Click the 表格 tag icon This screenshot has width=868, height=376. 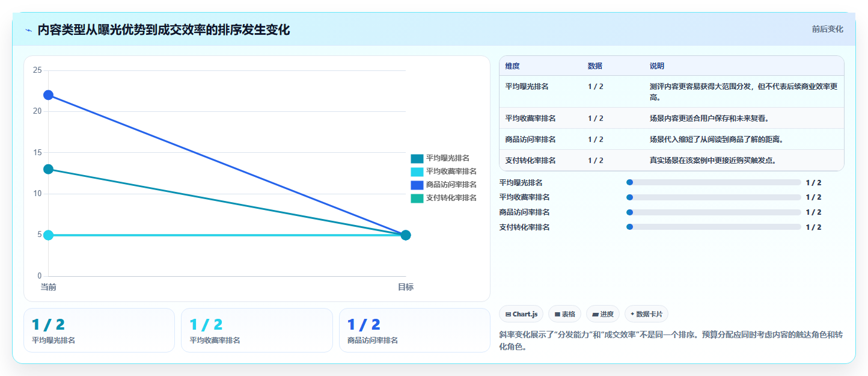coord(557,314)
